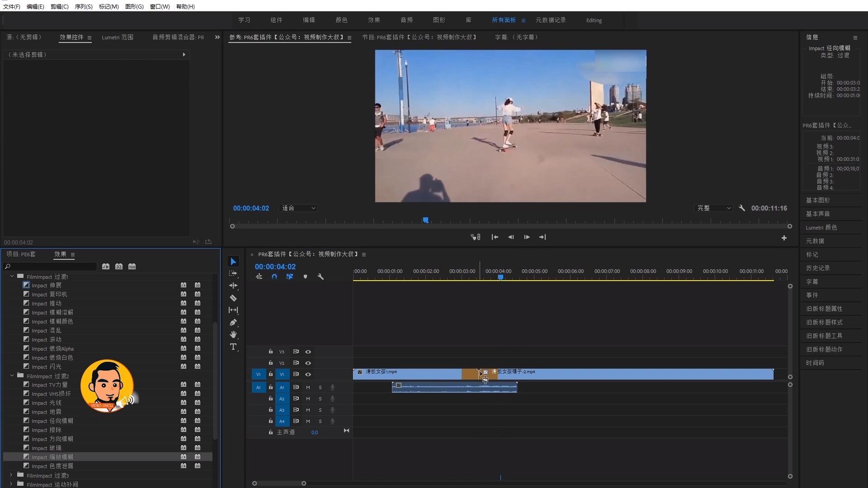Toggle insert sequences as nests icon
The width and height of the screenshot is (868, 488).
259,277
